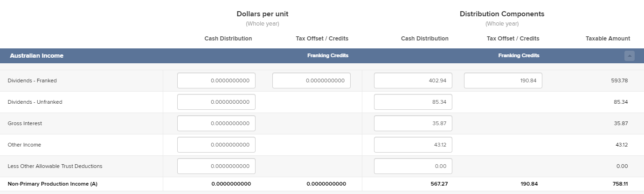Screen dimensions: 644x194
Task: Click Gross Interest dollars per unit field
Action: tap(216, 123)
